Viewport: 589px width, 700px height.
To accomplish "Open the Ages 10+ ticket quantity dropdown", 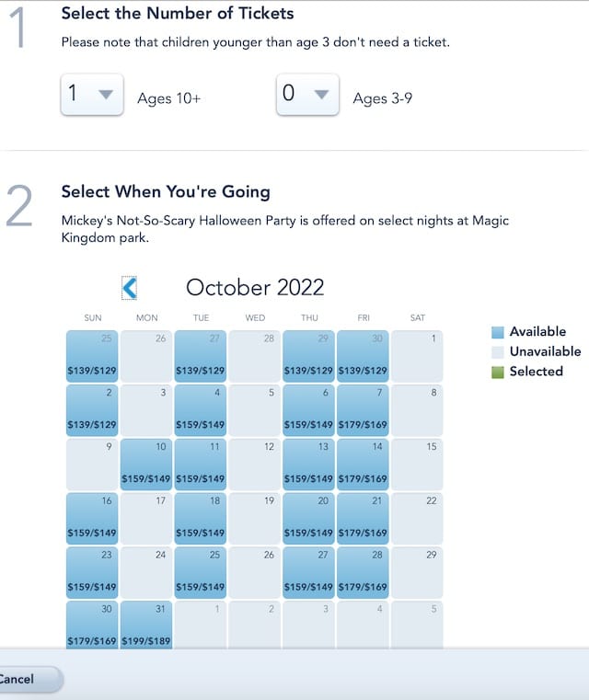I will click(92, 94).
